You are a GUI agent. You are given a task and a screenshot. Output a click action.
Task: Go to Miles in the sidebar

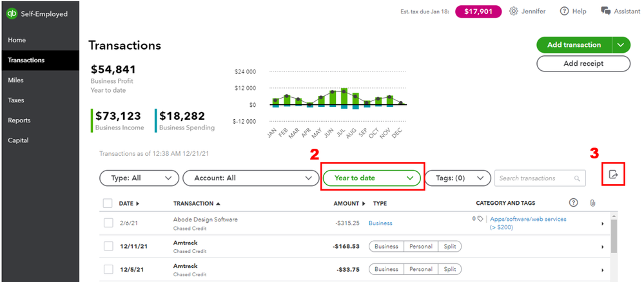(15, 80)
